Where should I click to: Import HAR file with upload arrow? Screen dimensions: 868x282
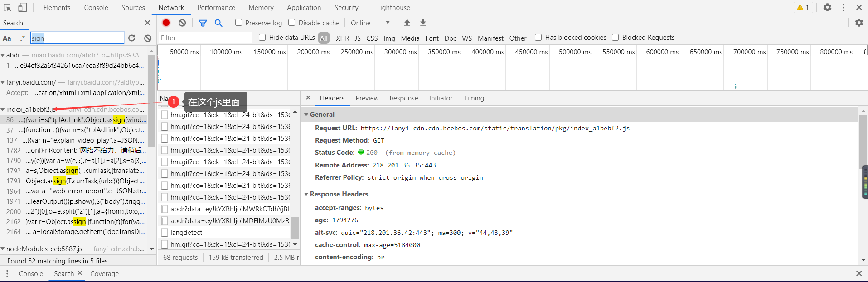coord(407,23)
